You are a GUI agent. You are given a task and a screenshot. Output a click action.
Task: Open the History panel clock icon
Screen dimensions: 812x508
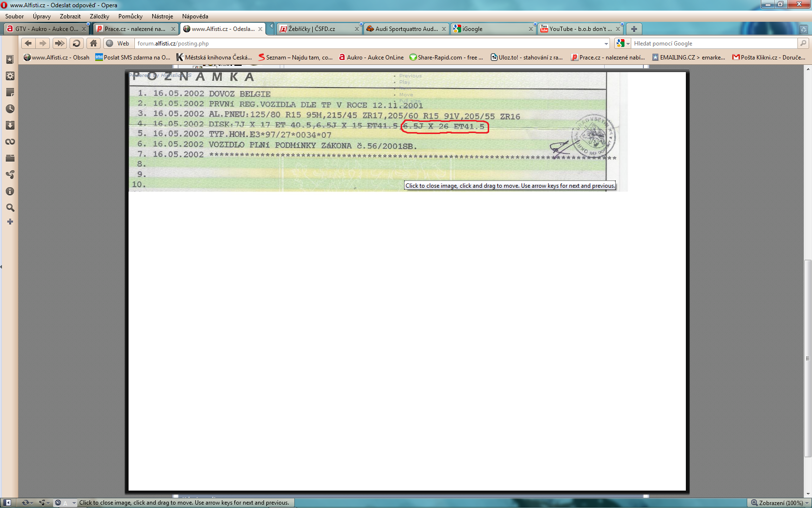[x=10, y=109]
